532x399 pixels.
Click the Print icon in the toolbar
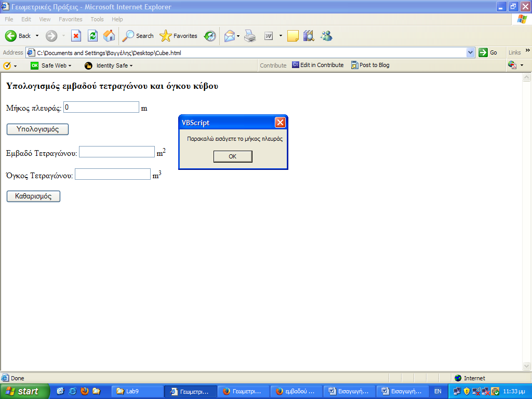250,36
